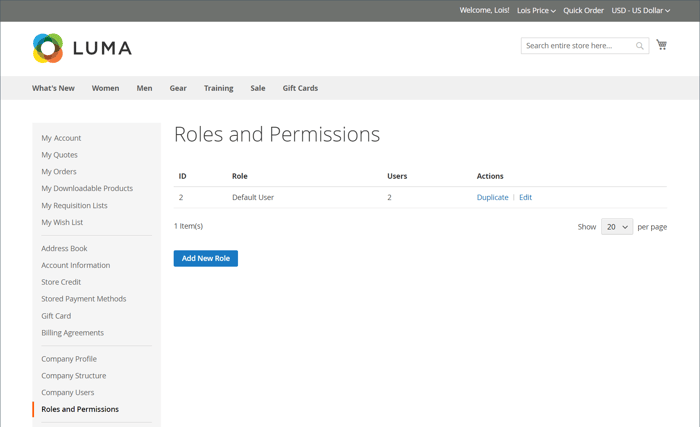Edit the Default User role

click(x=525, y=197)
